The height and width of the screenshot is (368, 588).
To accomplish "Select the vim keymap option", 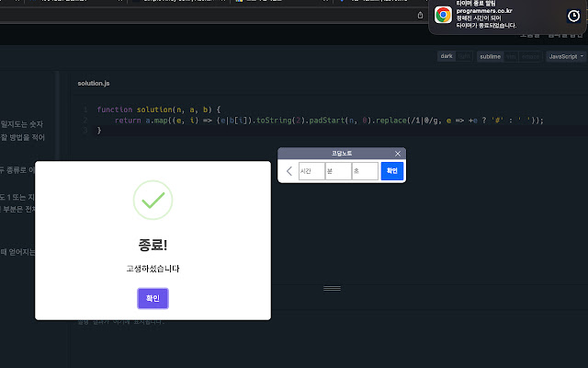I will pos(512,56).
